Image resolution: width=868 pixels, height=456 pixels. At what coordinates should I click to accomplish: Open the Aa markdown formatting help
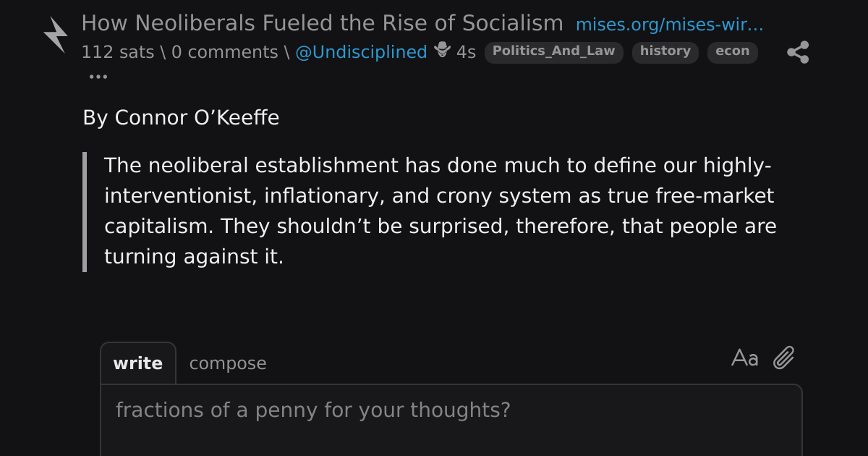point(744,358)
